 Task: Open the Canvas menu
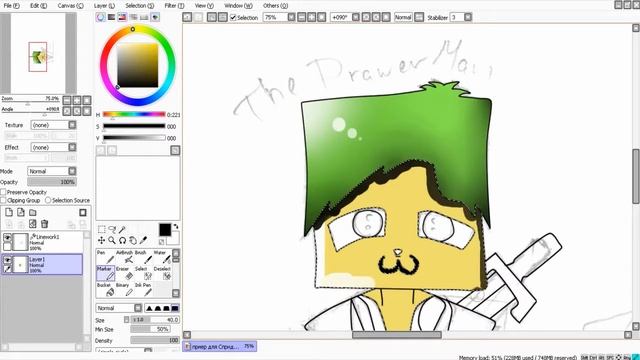click(x=70, y=6)
